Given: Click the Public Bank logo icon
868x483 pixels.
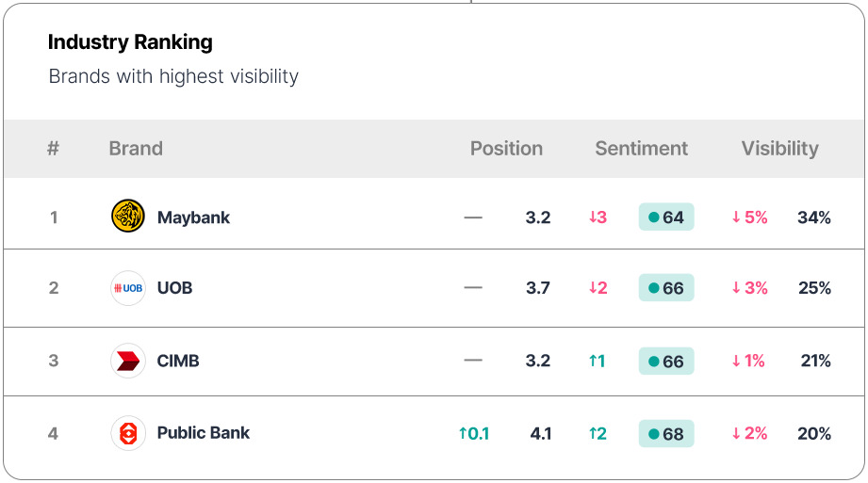Looking at the screenshot, I should (x=128, y=433).
